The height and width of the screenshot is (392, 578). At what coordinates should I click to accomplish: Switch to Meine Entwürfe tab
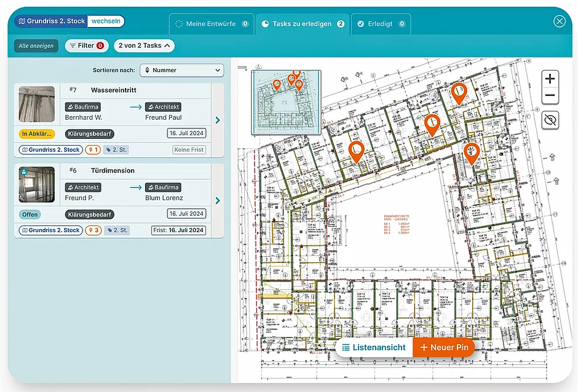212,24
